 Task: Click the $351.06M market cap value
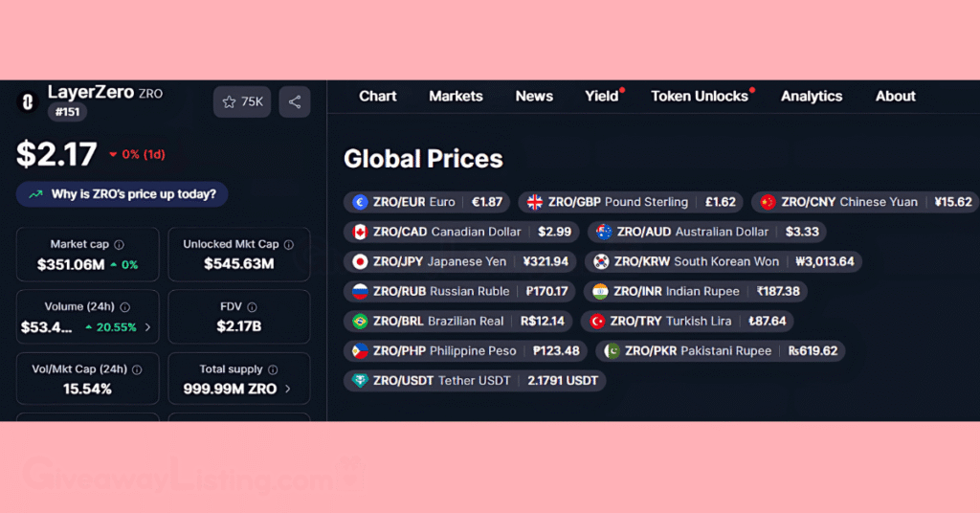click(71, 264)
